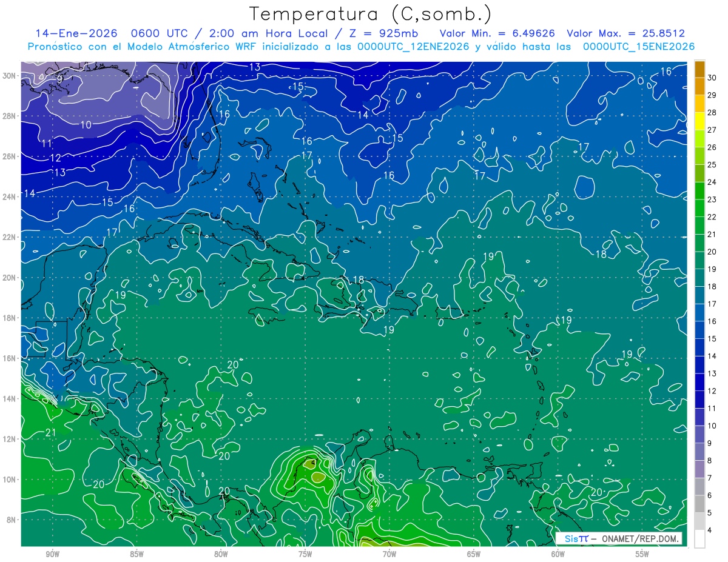Click the '65W' longitude axis label
The image size is (728, 562).
(474, 554)
